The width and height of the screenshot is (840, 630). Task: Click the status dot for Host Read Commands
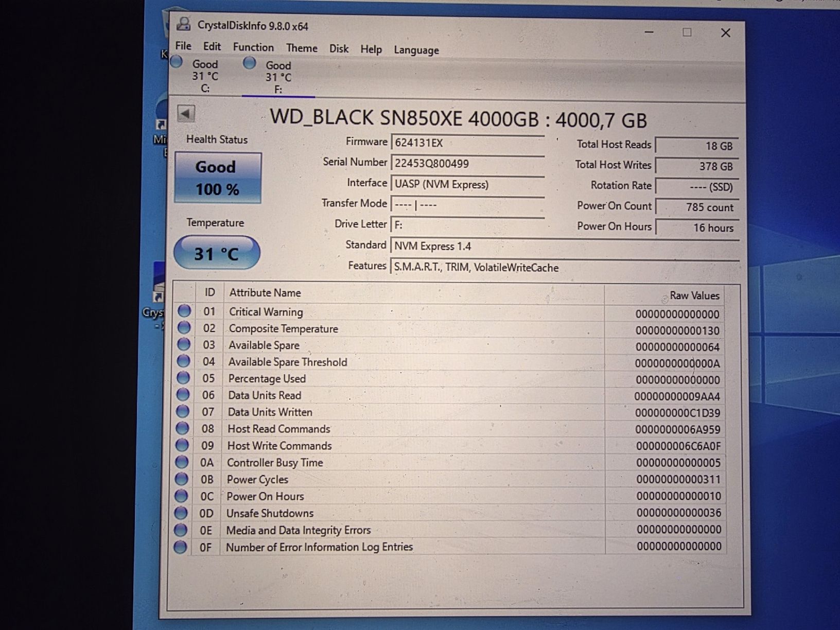click(x=182, y=428)
